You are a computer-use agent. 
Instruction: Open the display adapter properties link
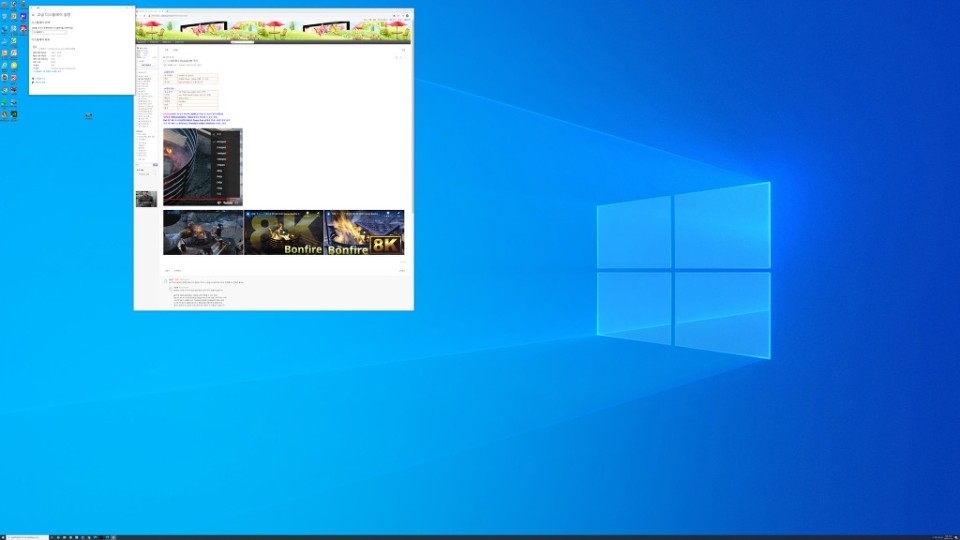[x=47, y=71]
